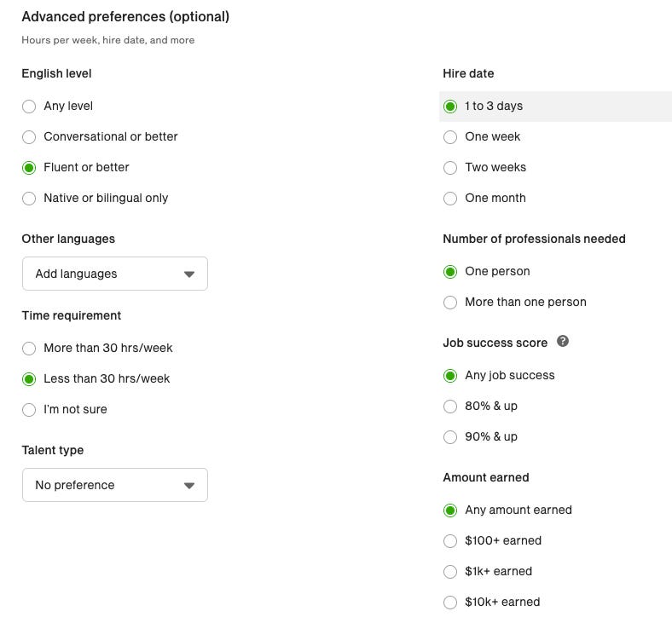
Task: Select 80% & up job success
Action: point(450,407)
